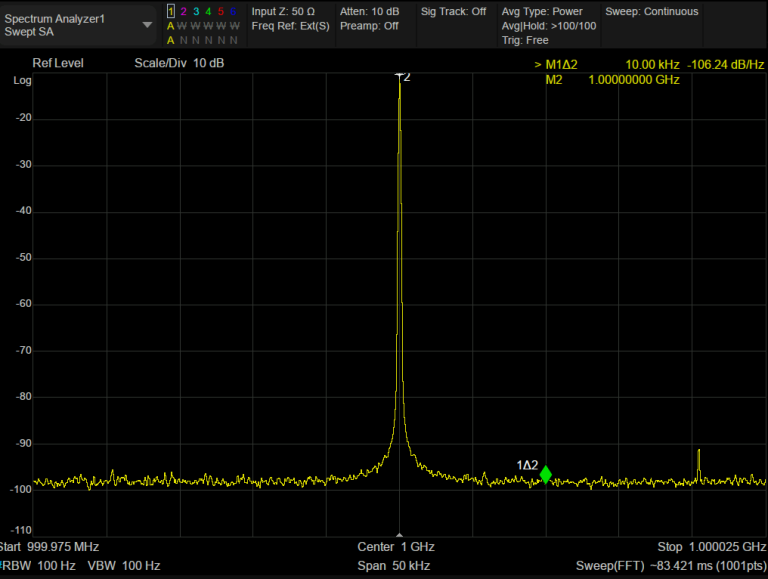This screenshot has width=768, height=579.
Task: Select marker 2 at the carrier peak
Action: click(x=400, y=77)
